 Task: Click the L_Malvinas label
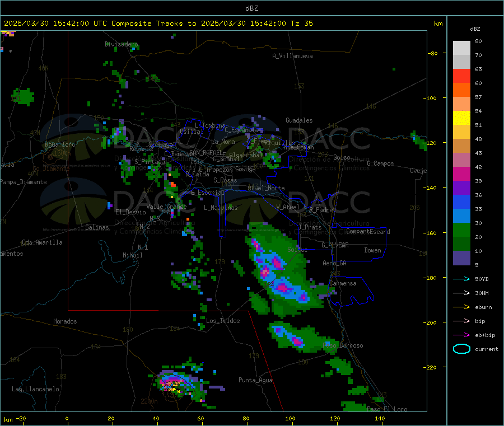pos(221,208)
